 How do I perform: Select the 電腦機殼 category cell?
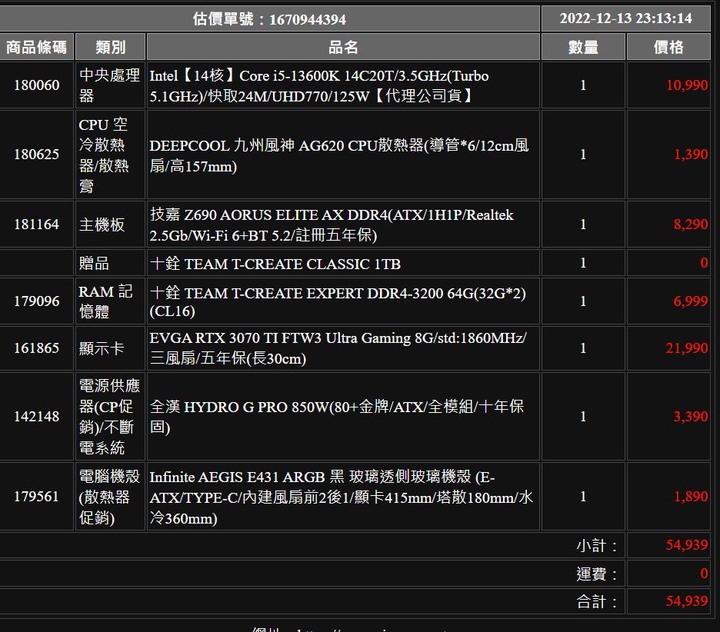click(110, 497)
